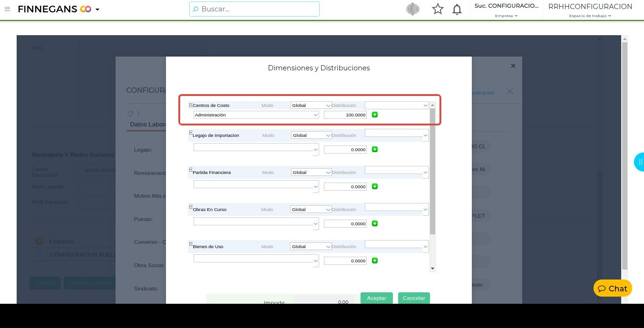The height and width of the screenshot is (328, 644).
Task: Open Distribución dropdown for Centros de Costo
Action: [397, 106]
